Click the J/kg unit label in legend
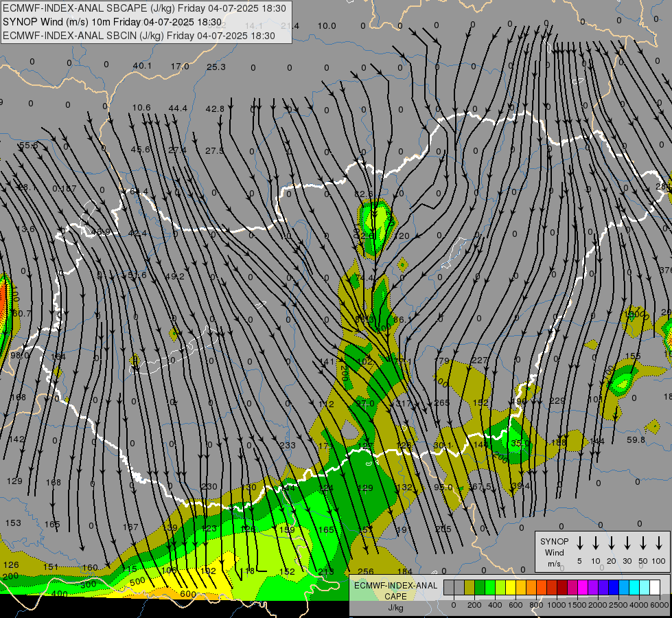The height and width of the screenshot is (618, 672). [395, 608]
